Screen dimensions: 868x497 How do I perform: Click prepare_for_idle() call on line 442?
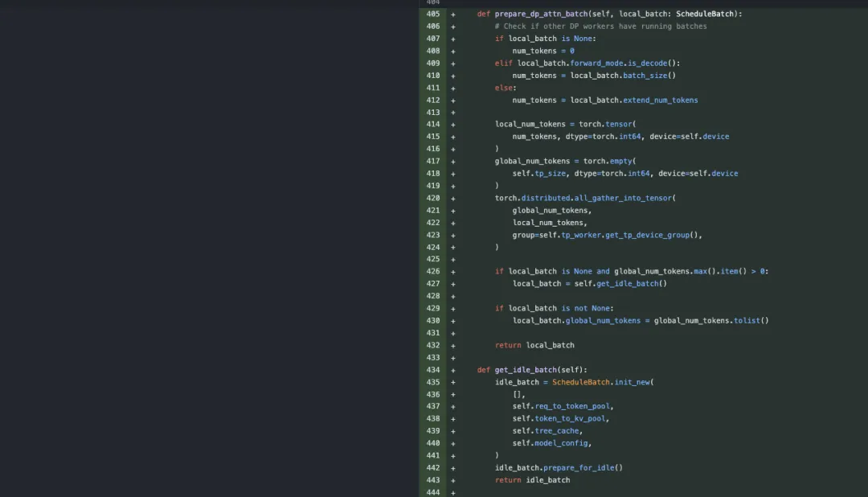tap(583, 467)
